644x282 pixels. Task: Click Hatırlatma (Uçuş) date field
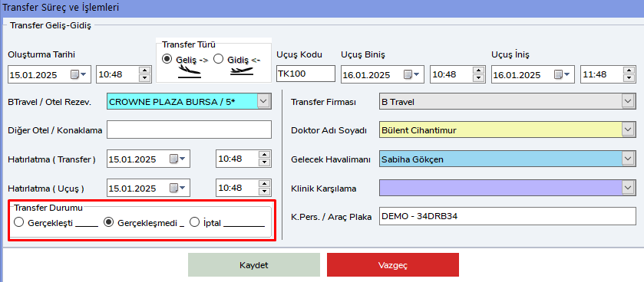click(x=148, y=189)
